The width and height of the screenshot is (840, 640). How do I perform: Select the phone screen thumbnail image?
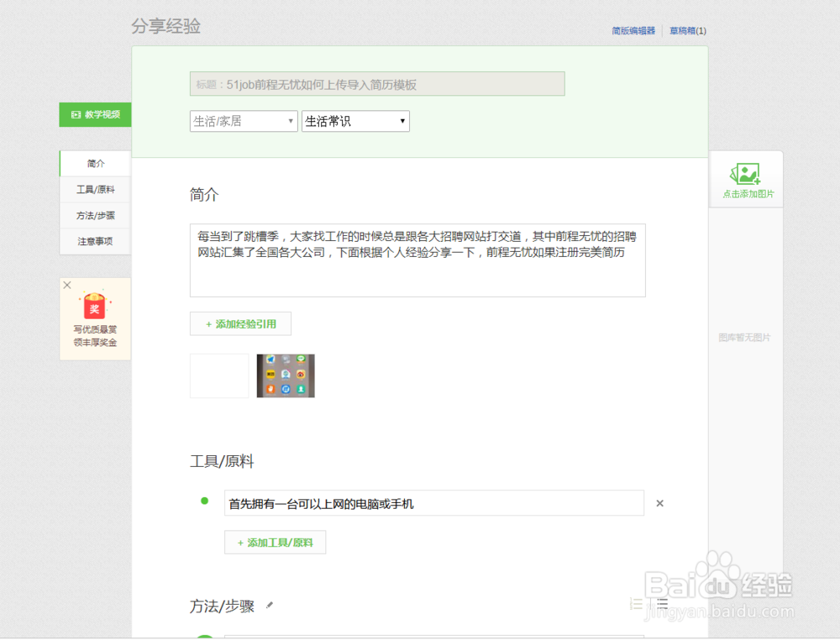286,376
